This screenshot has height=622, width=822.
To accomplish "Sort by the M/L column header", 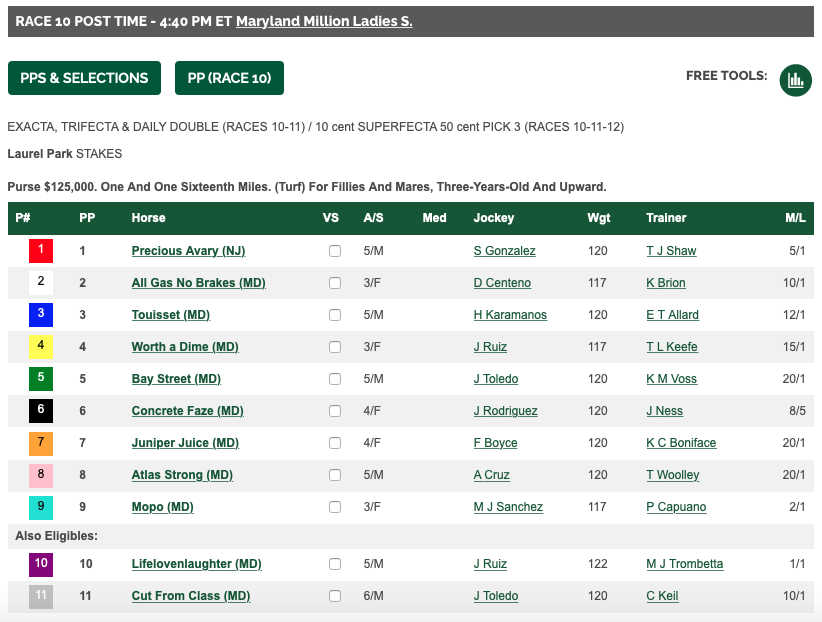I will pyautogui.click(x=795, y=218).
